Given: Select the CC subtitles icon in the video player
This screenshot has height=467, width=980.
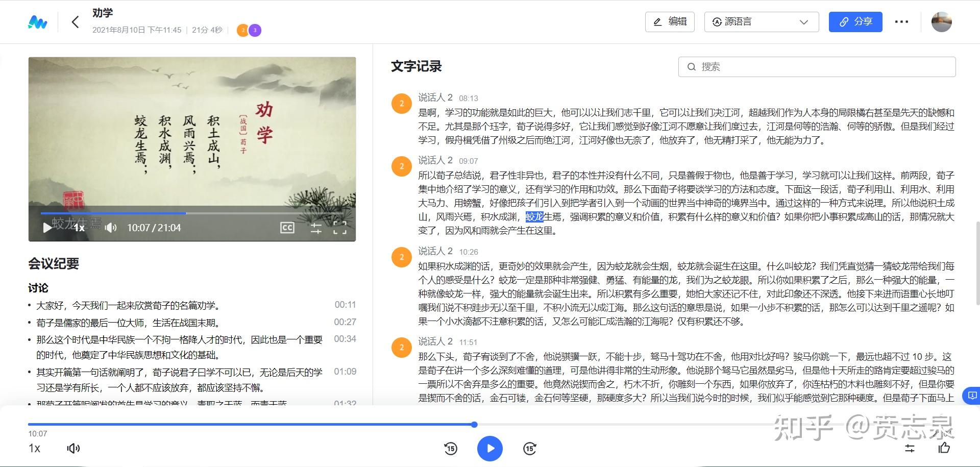Looking at the screenshot, I should click(x=287, y=228).
